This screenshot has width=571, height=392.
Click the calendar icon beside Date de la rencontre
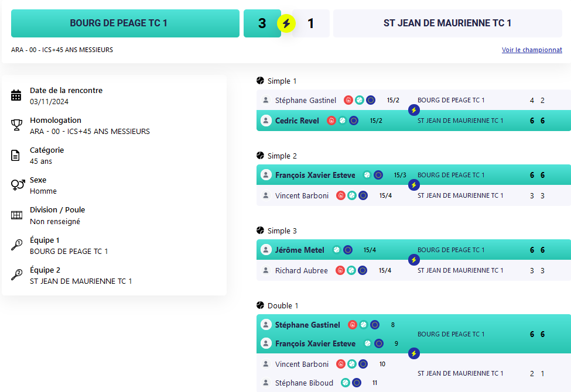click(x=16, y=95)
